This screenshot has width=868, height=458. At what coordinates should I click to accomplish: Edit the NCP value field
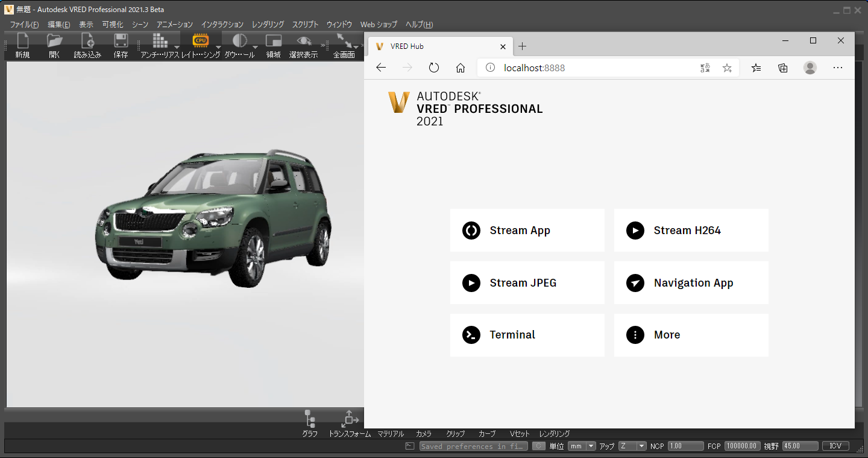click(685, 446)
